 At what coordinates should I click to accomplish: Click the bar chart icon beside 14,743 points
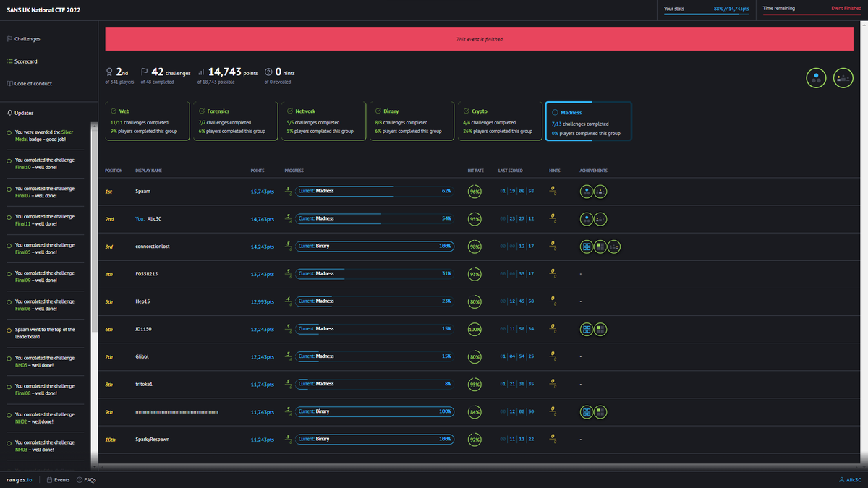click(200, 72)
